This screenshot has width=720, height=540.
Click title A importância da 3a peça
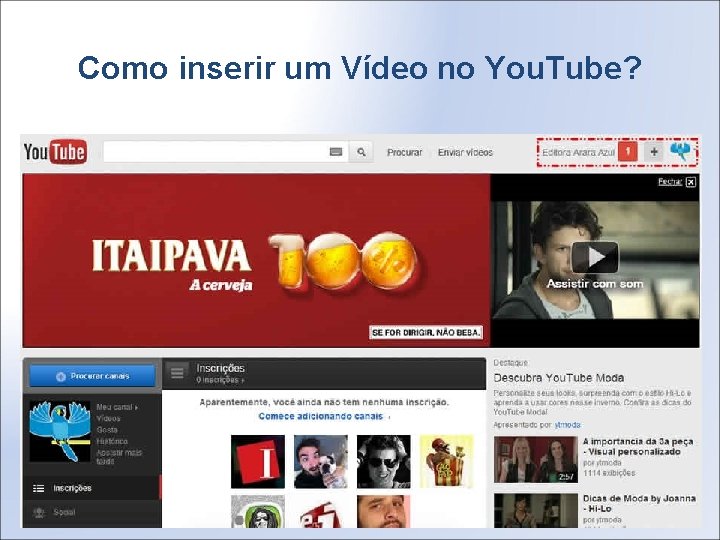click(x=638, y=446)
